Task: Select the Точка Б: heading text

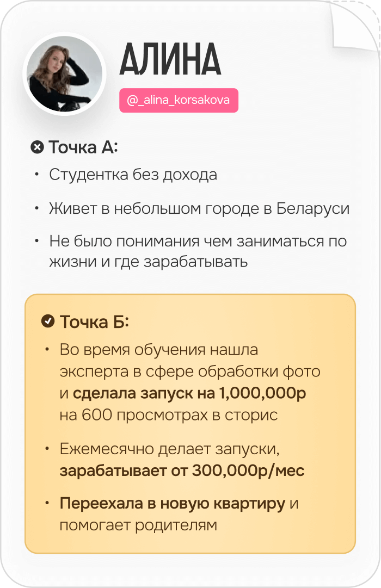Action: coord(94,322)
